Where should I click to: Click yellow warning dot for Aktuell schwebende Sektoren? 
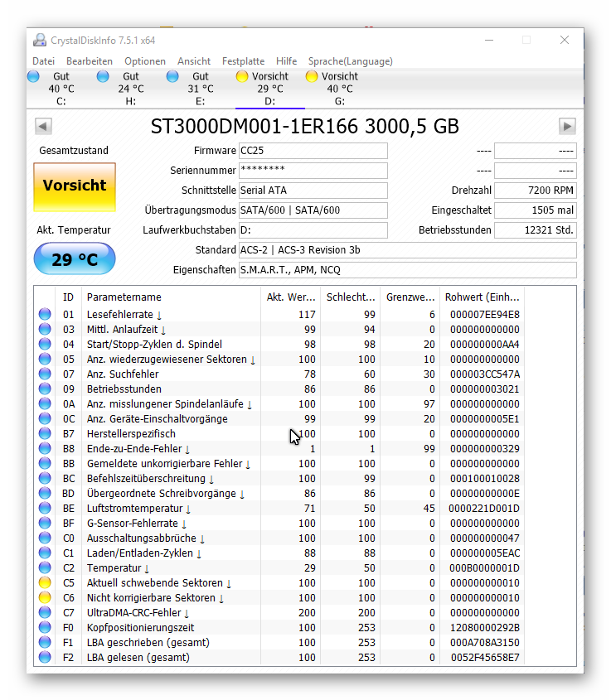[45, 583]
